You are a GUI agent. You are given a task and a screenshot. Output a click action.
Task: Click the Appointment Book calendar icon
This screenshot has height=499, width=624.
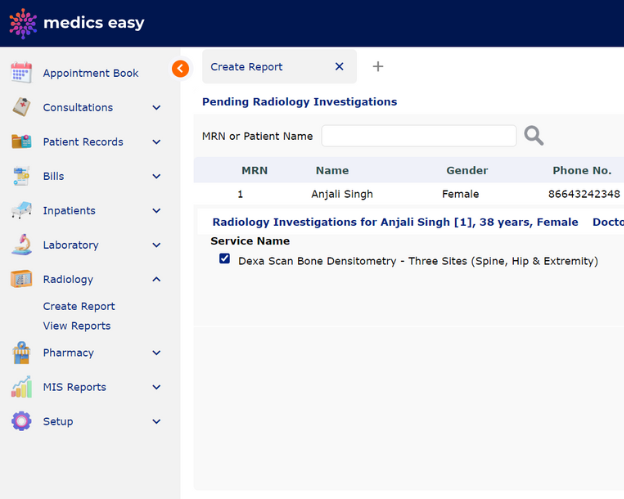coord(21,73)
